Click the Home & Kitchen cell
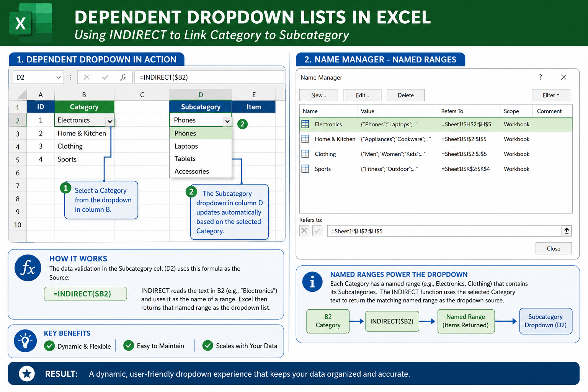 [x=84, y=133]
